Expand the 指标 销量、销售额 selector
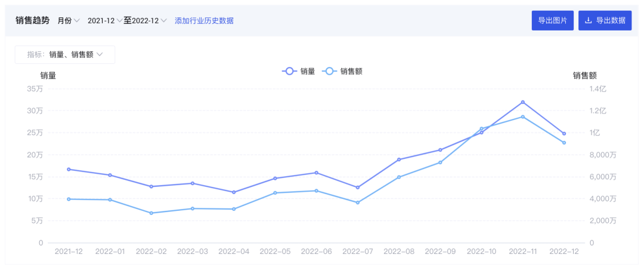This screenshot has width=644, height=270. click(x=65, y=54)
